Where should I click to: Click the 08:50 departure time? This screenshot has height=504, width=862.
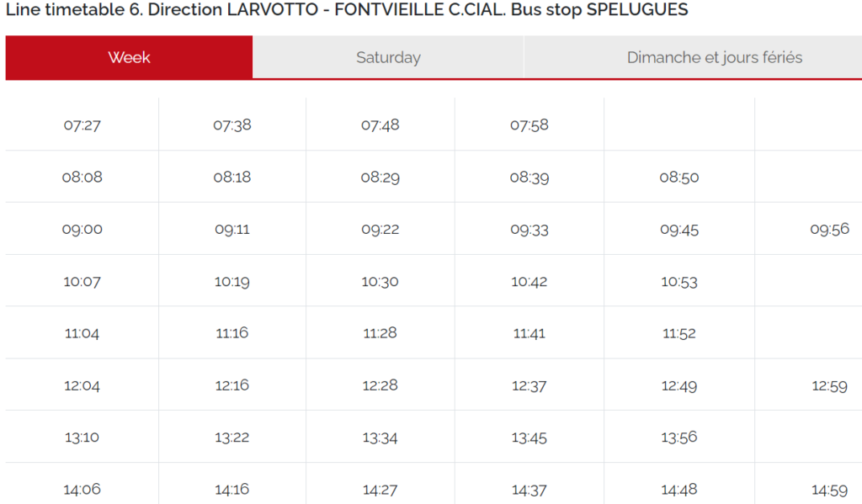pos(679,178)
